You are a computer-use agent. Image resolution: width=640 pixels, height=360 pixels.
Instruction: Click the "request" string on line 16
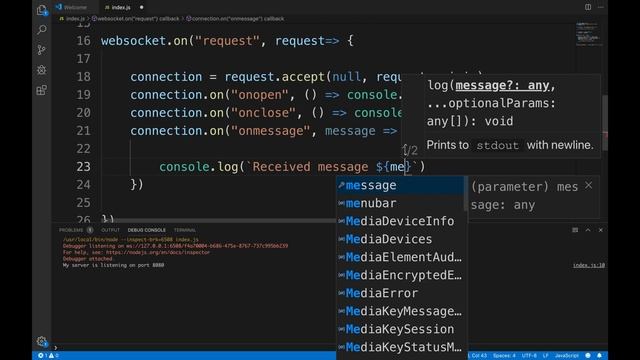(227, 41)
